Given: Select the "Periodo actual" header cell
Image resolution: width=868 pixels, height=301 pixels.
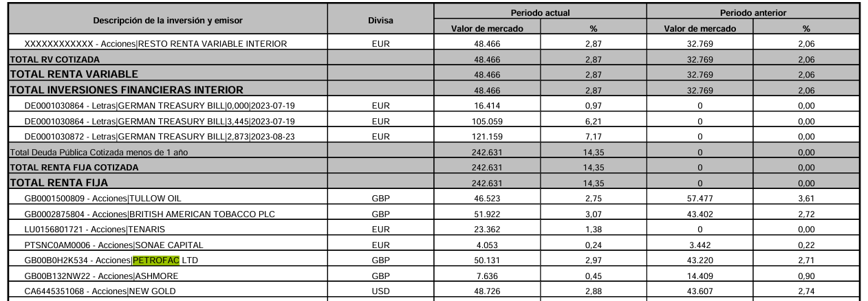Looking at the screenshot, I should pos(540,12).
